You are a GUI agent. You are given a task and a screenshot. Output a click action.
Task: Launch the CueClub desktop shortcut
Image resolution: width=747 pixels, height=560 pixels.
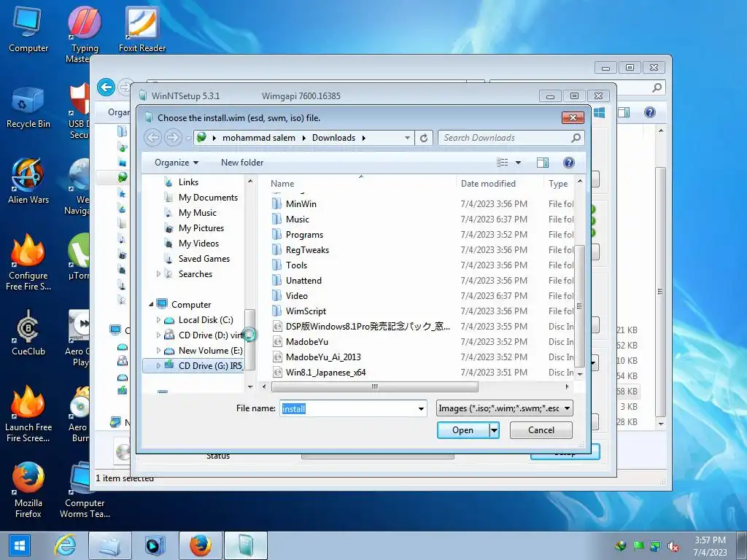[28, 333]
